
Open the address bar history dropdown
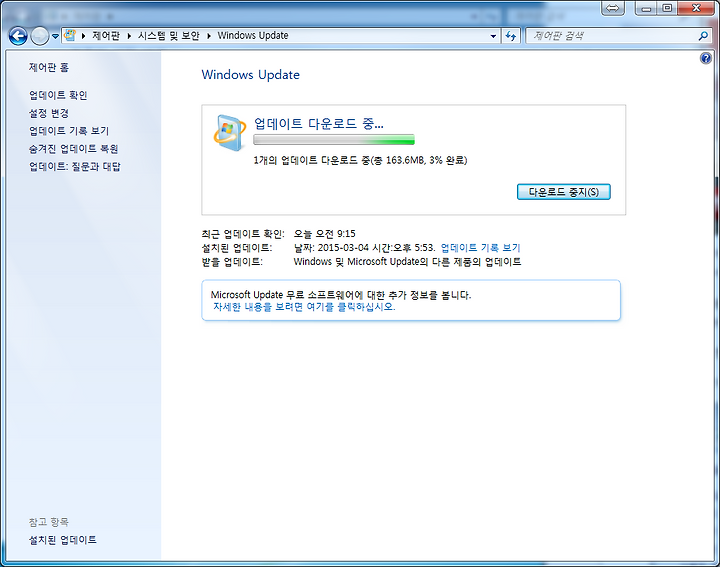pos(493,35)
